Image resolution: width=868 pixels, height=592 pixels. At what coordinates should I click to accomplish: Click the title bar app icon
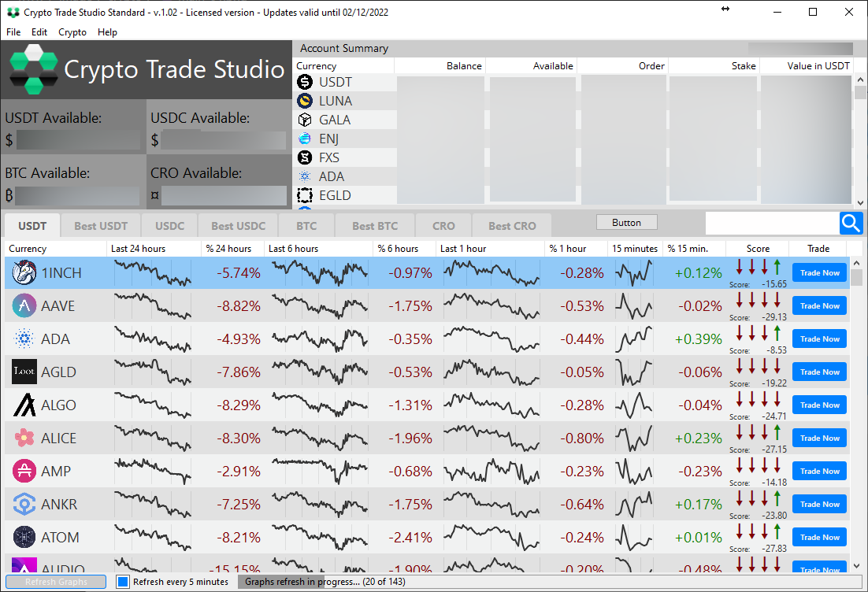pos(13,12)
